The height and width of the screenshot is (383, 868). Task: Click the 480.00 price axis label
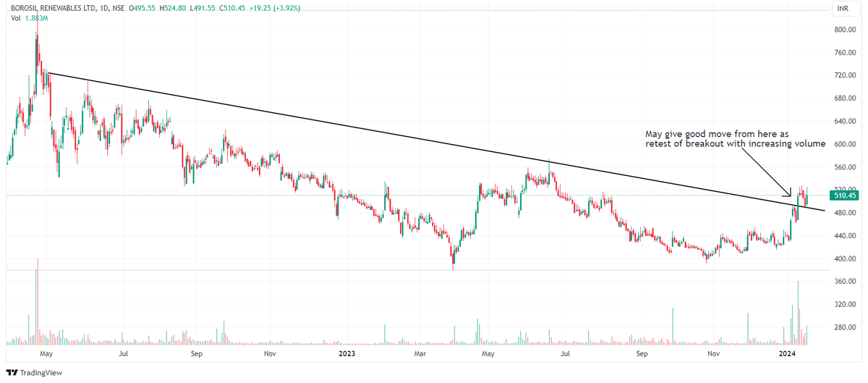tap(844, 213)
